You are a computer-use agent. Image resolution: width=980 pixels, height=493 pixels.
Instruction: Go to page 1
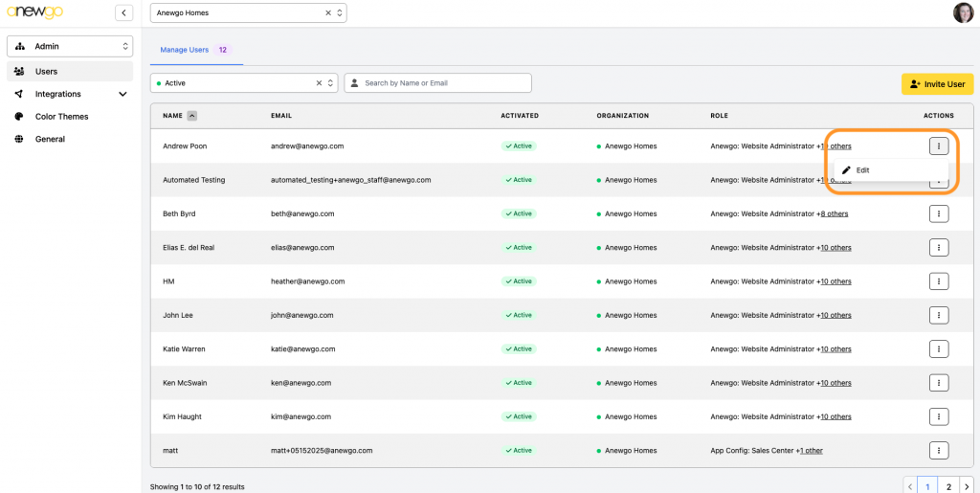927,486
